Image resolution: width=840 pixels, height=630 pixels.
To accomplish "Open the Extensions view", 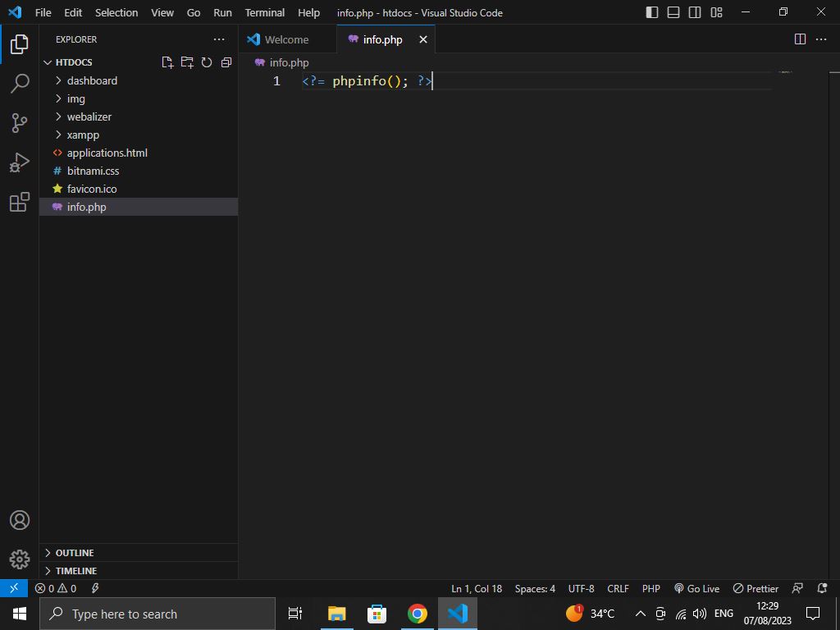I will click(20, 202).
